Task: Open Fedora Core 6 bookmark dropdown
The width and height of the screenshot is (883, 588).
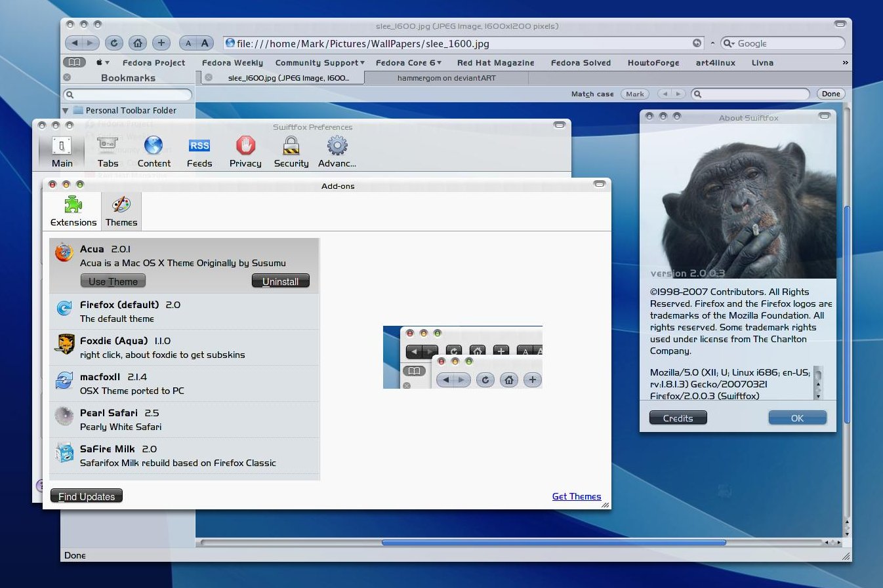Action: pos(409,63)
